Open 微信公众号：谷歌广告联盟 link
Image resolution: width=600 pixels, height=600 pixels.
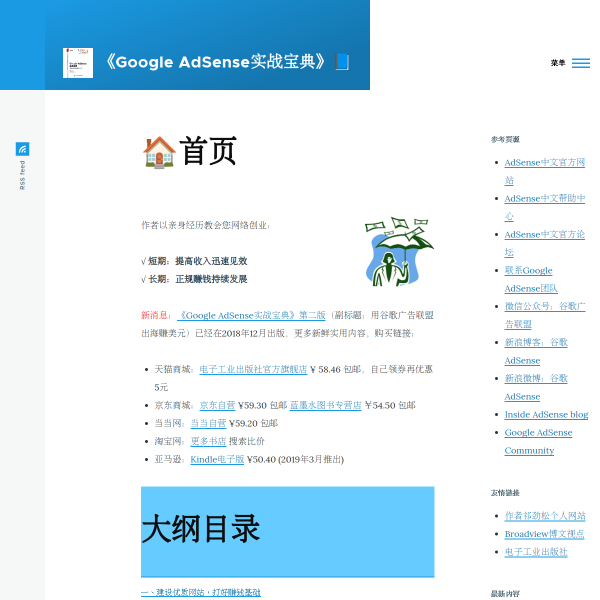545,315
